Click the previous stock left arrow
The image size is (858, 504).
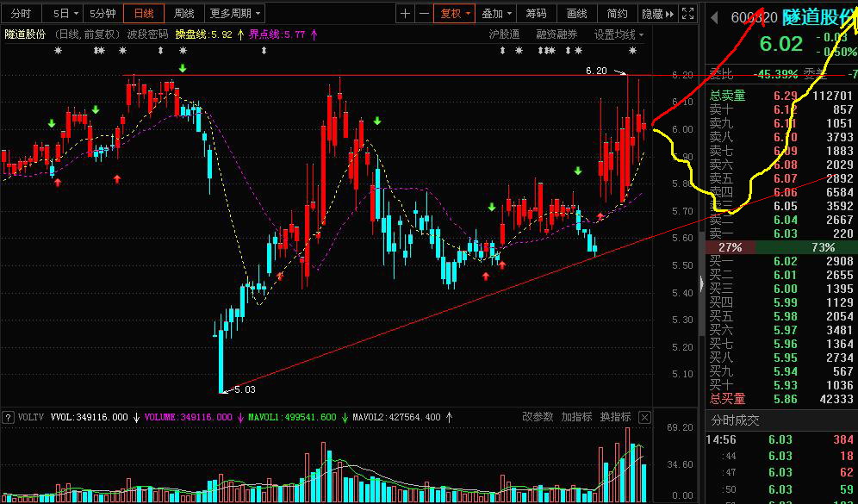pos(714,17)
